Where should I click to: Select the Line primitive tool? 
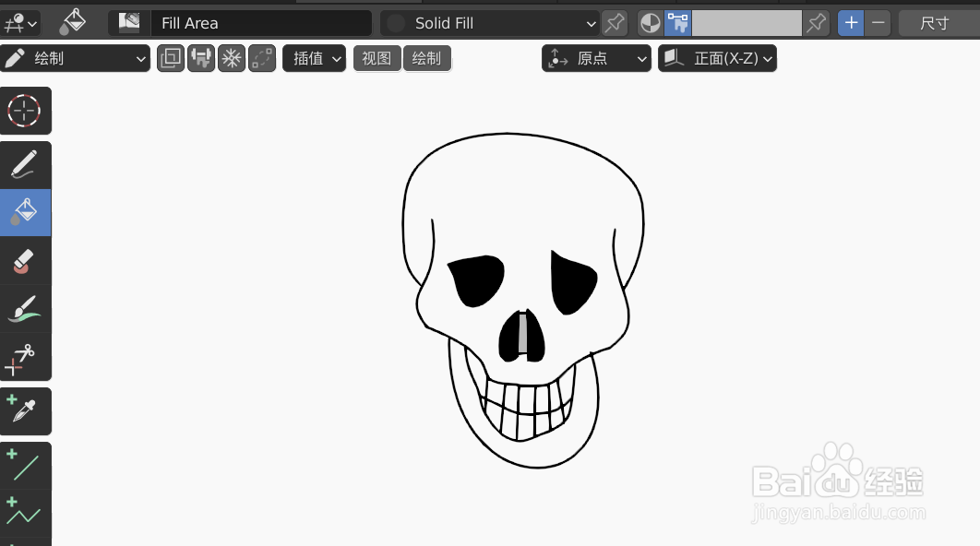pos(25,466)
